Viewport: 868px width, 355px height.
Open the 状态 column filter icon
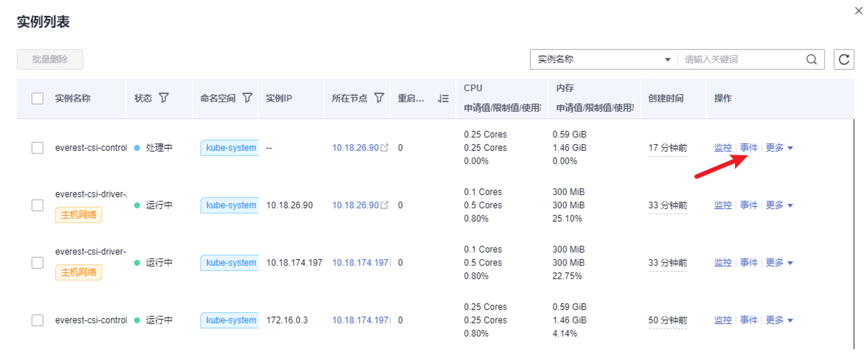[164, 98]
